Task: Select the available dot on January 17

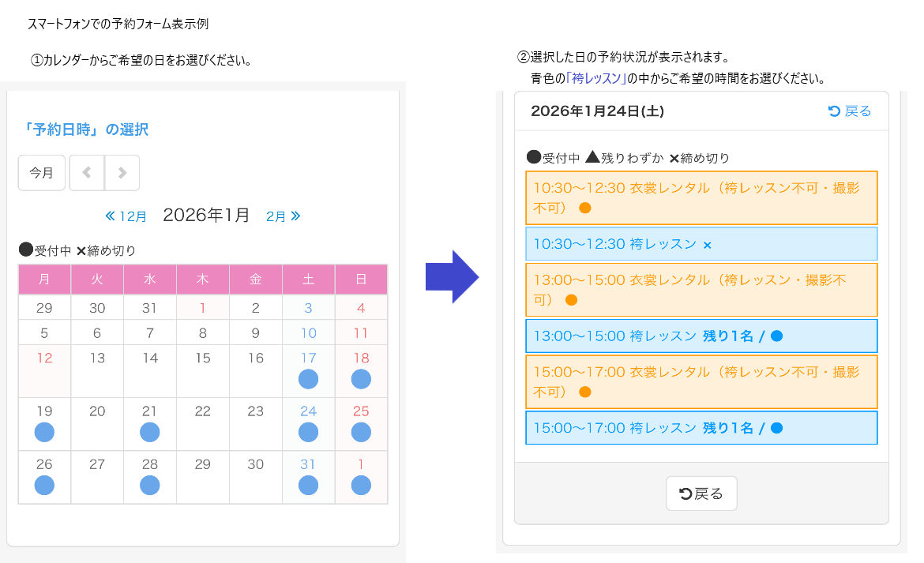Action: tap(309, 380)
